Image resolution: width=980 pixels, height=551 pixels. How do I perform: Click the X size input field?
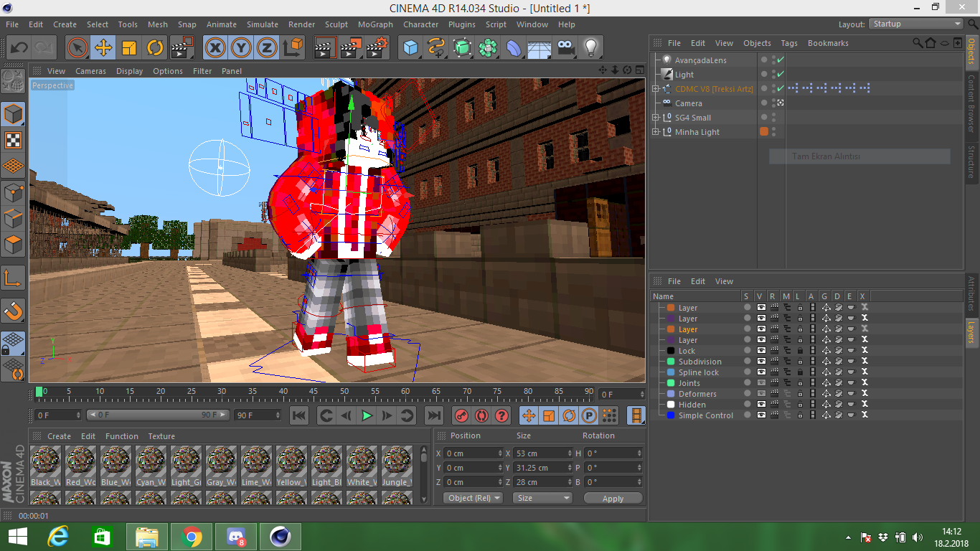tap(544, 453)
